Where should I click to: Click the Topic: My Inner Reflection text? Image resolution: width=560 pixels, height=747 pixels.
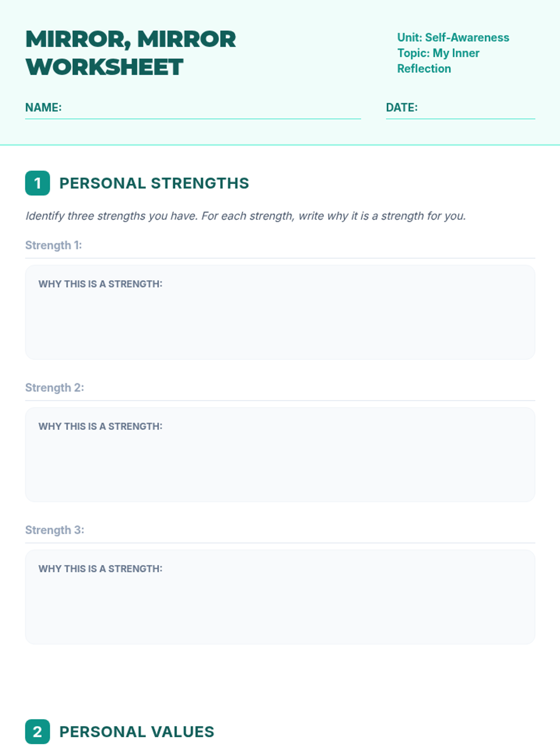point(438,61)
